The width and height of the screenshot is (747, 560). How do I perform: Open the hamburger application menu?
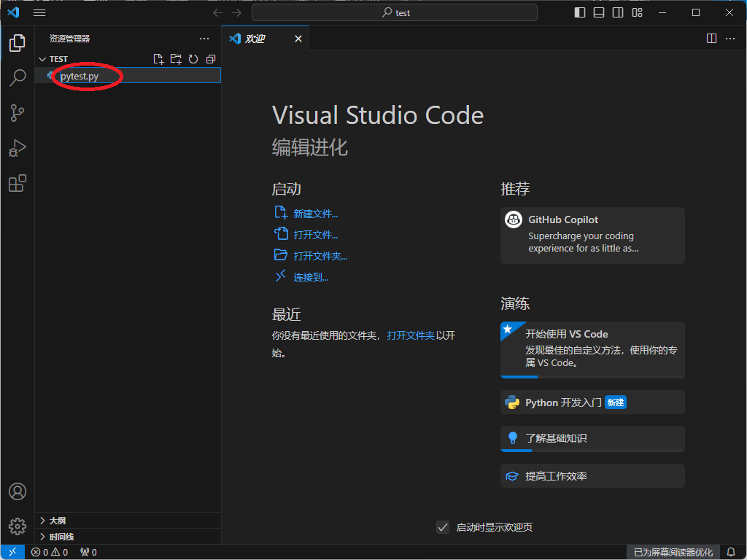tap(39, 13)
